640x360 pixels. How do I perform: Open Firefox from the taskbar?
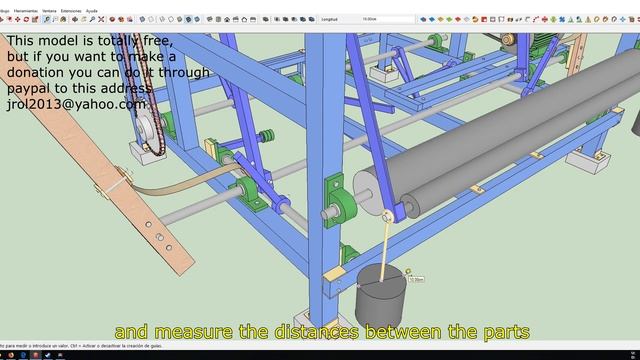11,355
